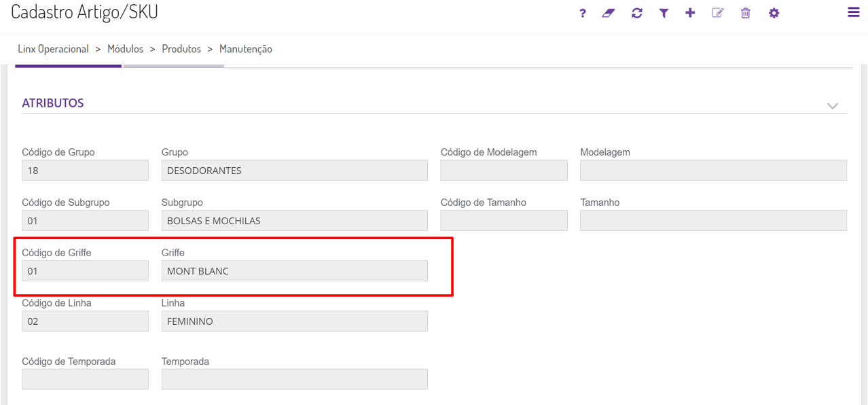This screenshot has width=868, height=405.
Task: Open the hamburger menu
Action: point(853,12)
